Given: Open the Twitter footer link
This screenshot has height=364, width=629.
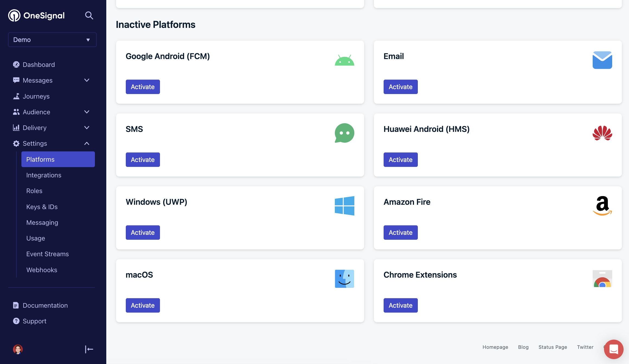Looking at the screenshot, I should point(585,347).
